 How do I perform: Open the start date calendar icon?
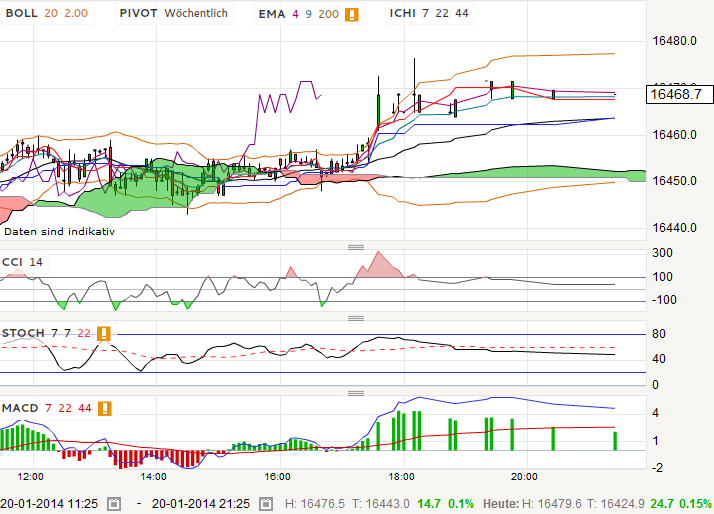click(x=114, y=504)
